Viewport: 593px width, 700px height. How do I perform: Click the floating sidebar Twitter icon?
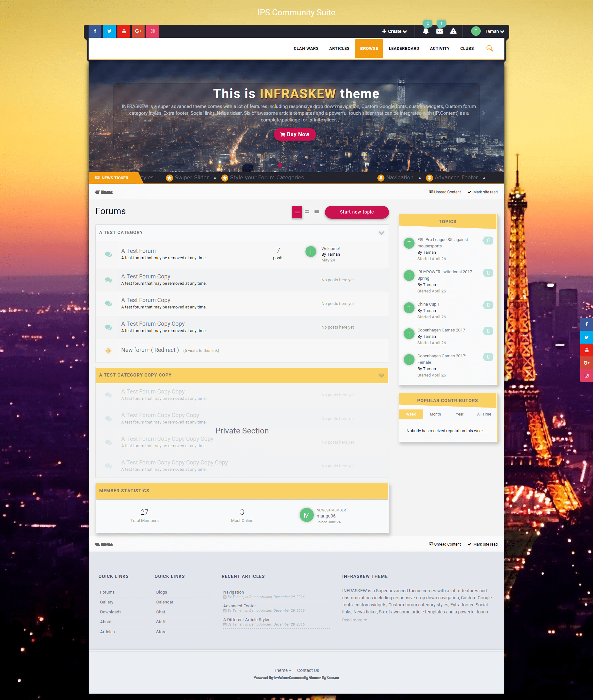(x=587, y=337)
